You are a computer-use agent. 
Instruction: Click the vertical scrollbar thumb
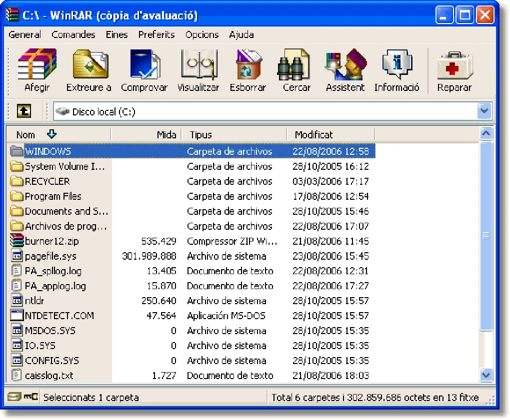486,236
